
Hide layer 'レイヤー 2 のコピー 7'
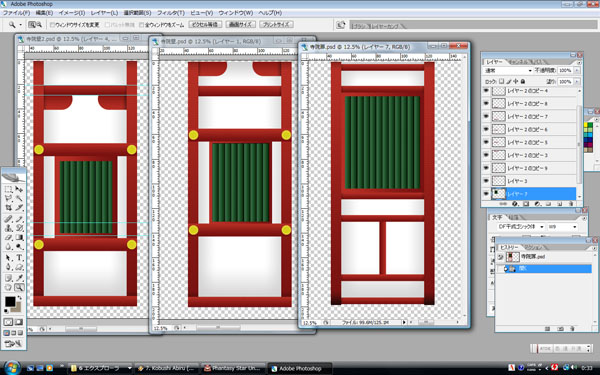486,116
